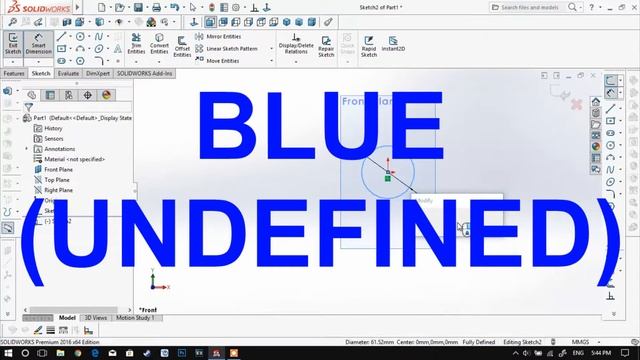Select Sensors in the feature tree
The height and width of the screenshot is (360, 640).
point(53,138)
